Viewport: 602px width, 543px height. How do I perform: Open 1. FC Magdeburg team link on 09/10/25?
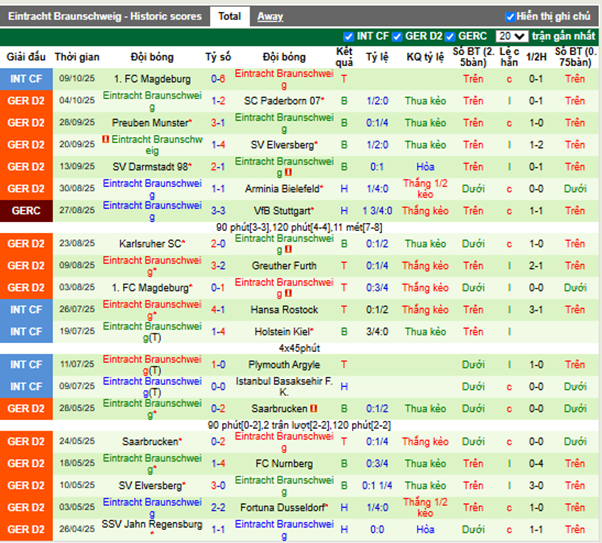(152, 79)
